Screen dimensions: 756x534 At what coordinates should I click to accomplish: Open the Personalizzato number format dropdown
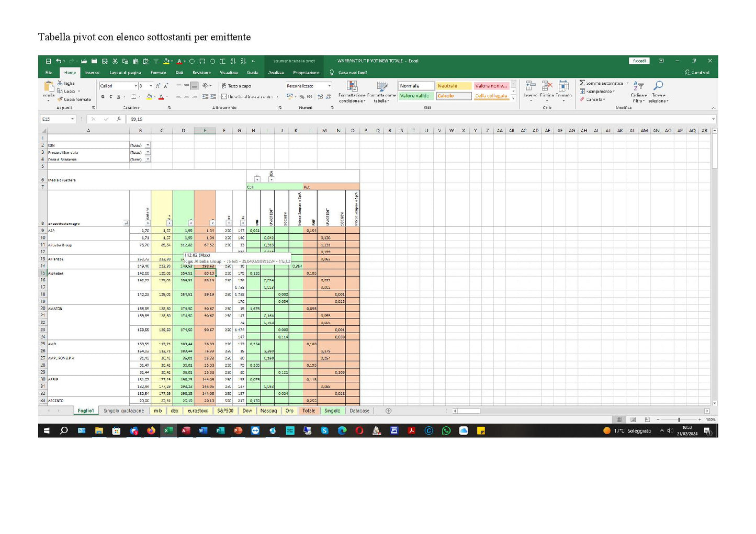(x=329, y=86)
